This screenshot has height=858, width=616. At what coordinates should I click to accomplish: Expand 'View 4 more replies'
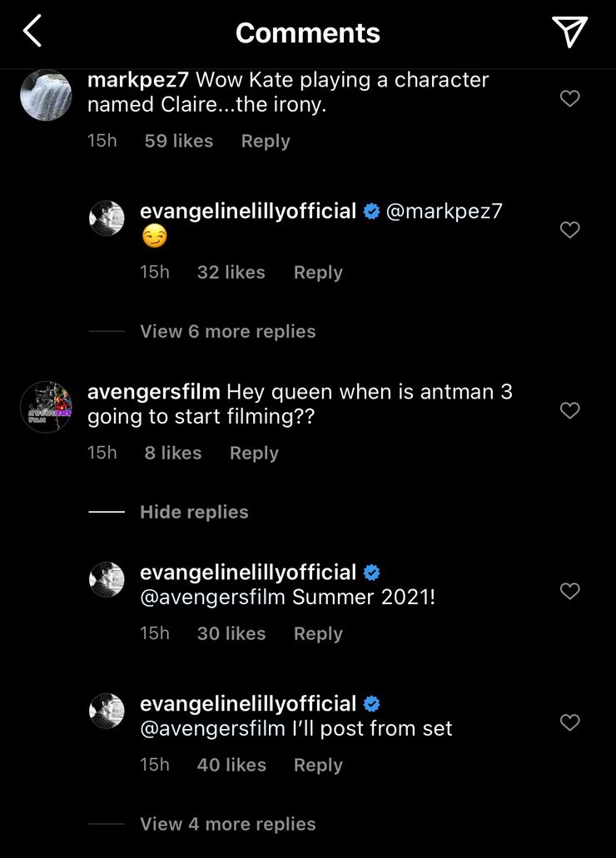pos(228,824)
